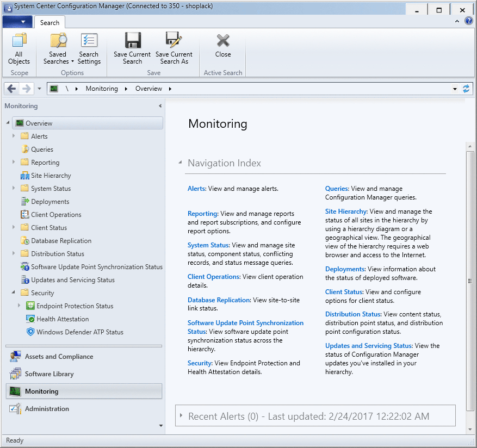Collapse the Navigation Index section

180,163
